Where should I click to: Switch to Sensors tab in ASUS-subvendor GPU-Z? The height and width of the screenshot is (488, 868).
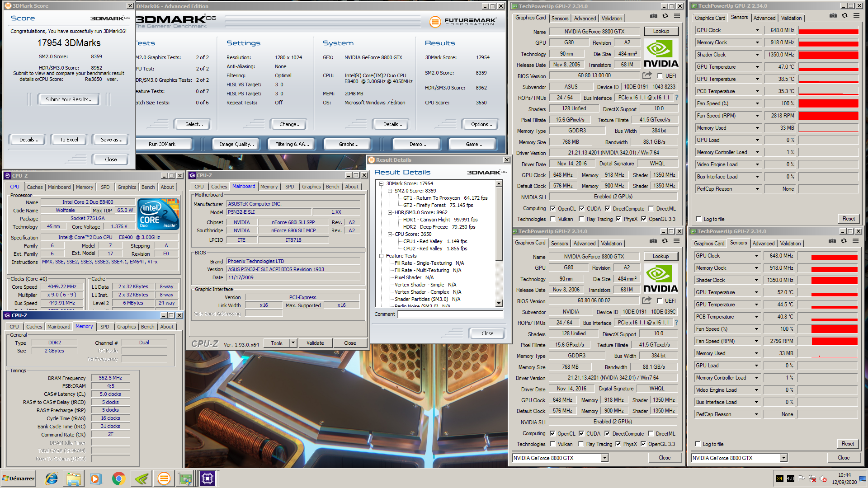click(560, 19)
